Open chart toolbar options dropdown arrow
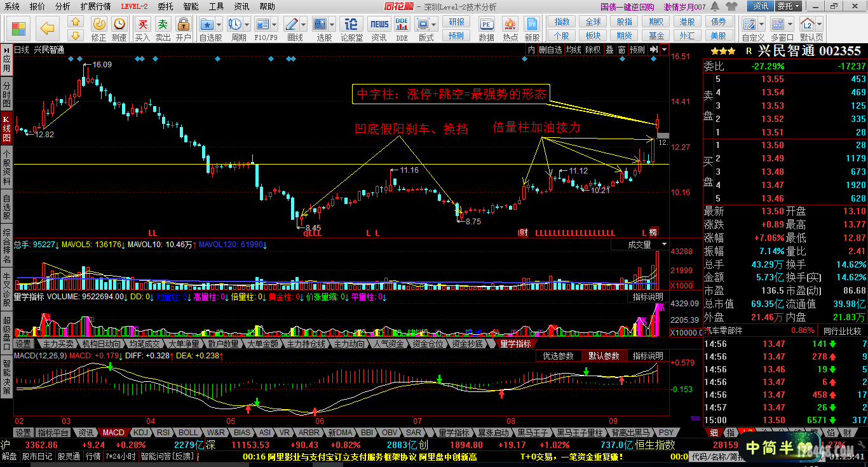The image size is (868, 467). (664, 50)
